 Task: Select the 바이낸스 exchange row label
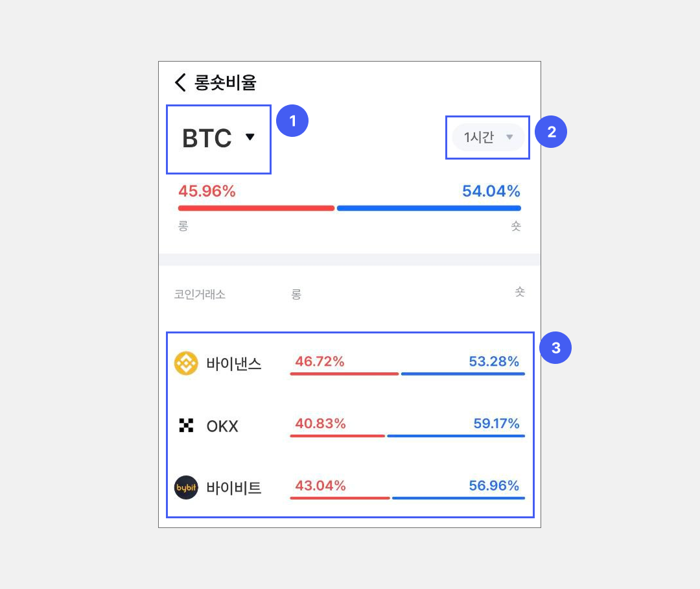[234, 363]
